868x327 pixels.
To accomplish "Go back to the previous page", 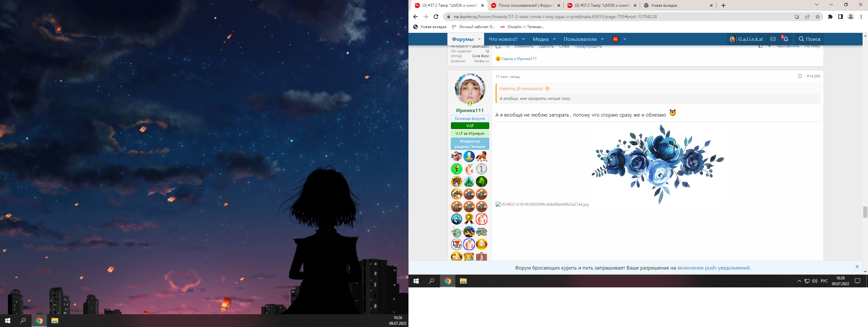I will [415, 17].
